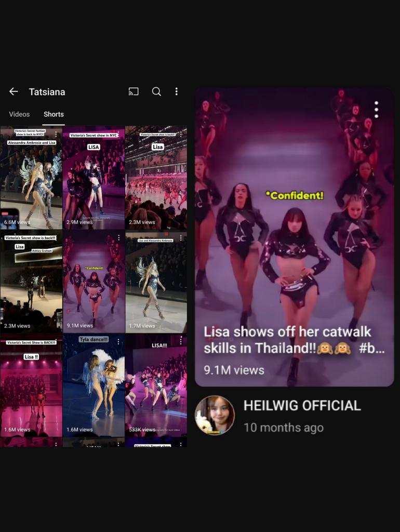Image resolution: width=400 pixels, height=532 pixels.
Task: Open three-dot menu on the Tyla dance short
Action: coord(118,342)
